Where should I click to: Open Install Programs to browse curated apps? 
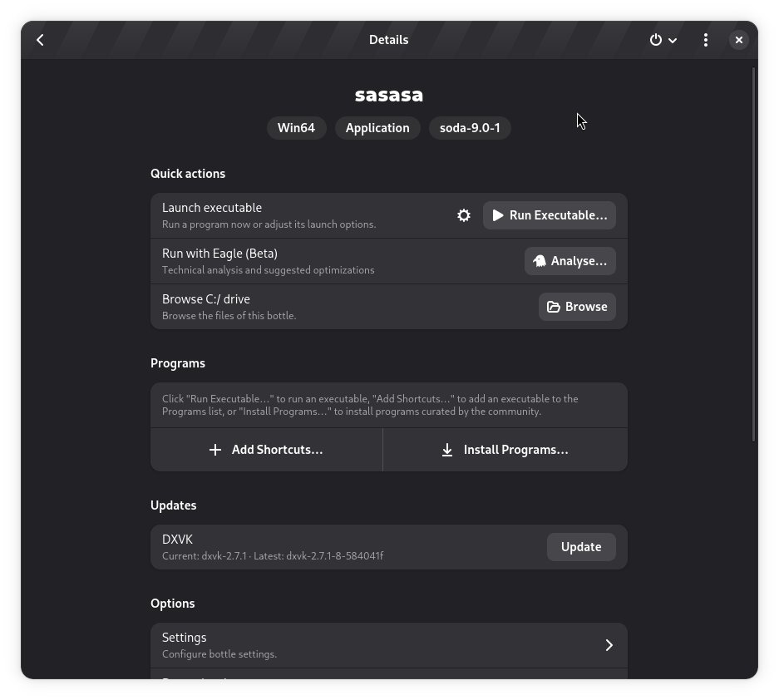505,449
